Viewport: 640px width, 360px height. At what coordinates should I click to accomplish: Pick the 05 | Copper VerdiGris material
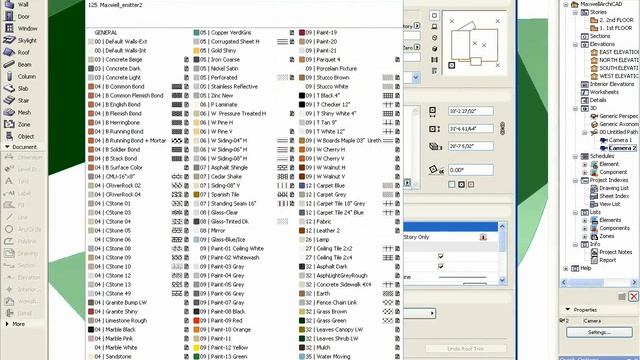(244, 33)
